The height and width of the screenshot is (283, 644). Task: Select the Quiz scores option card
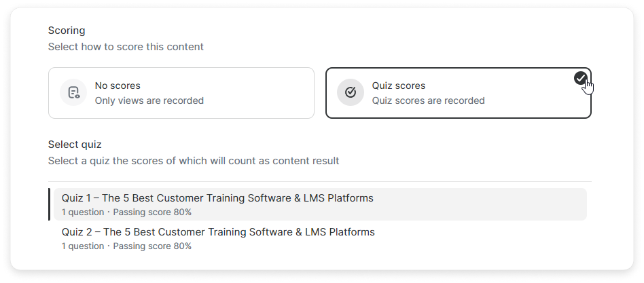pyautogui.click(x=458, y=93)
